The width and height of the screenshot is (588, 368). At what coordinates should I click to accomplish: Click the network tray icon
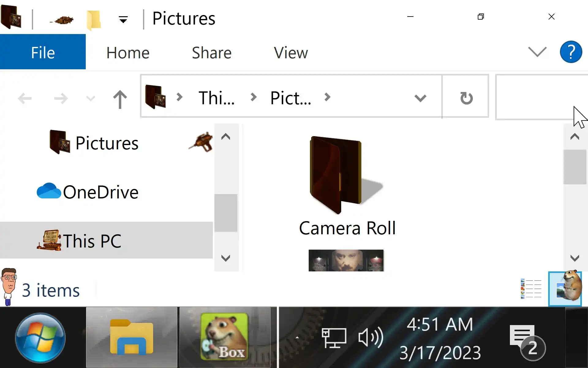[x=334, y=338]
